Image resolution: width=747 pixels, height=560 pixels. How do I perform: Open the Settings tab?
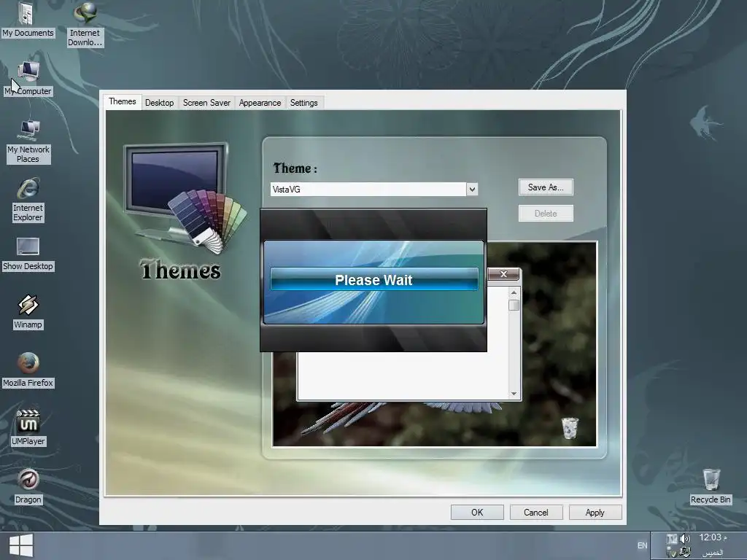(304, 103)
